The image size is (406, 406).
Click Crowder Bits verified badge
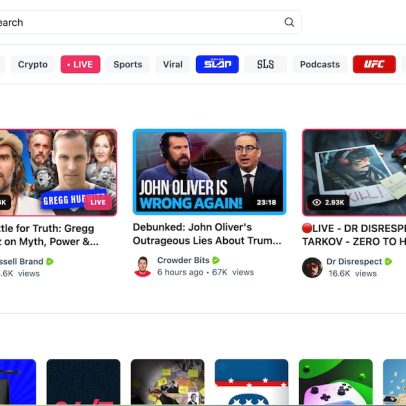(216, 260)
